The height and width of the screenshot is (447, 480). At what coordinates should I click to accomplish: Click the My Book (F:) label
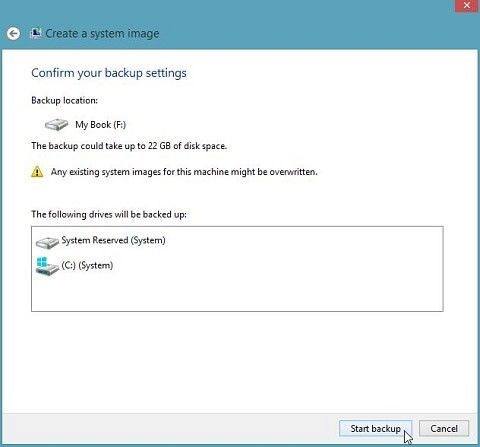[100, 125]
